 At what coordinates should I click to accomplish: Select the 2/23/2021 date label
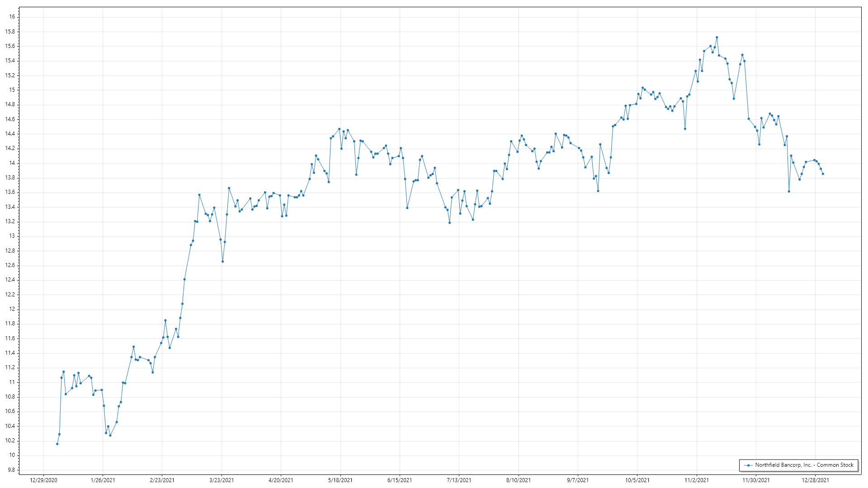click(x=162, y=480)
